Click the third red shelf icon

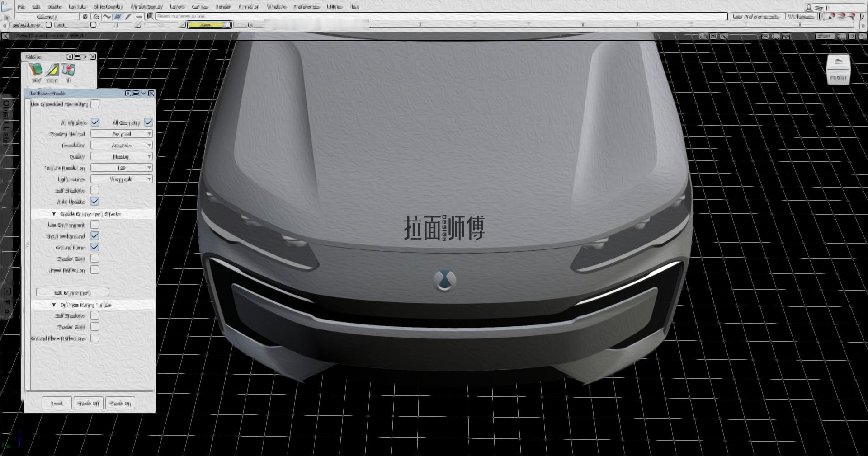[851, 16]
